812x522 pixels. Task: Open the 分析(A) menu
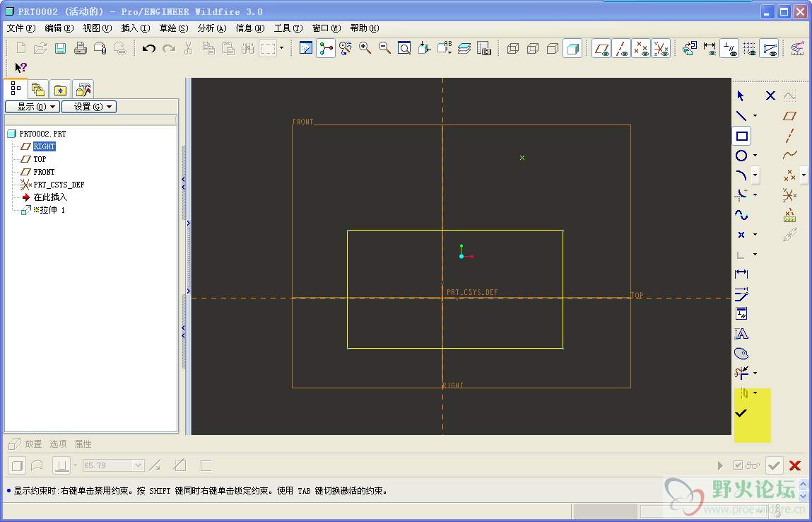pyautogui.click(x=212, y=28)
